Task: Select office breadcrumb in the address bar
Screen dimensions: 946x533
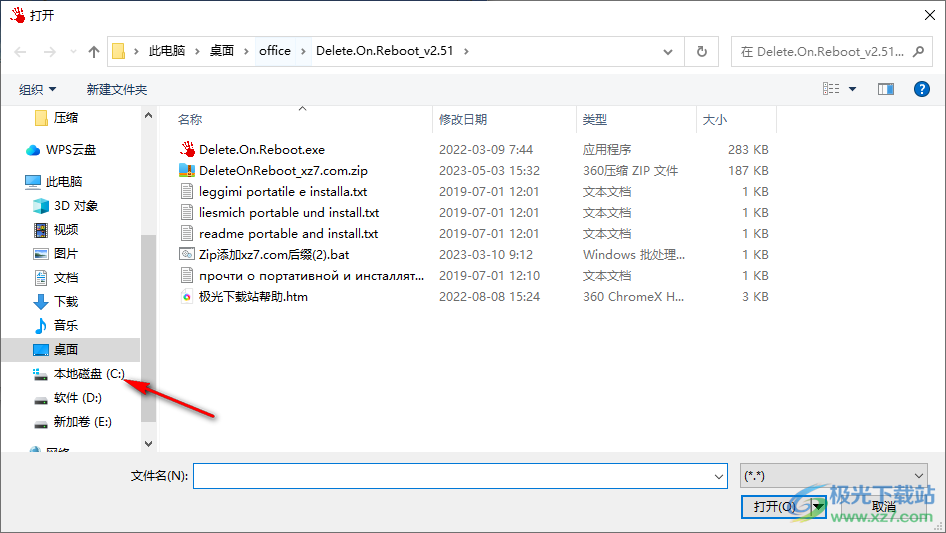Action: coord(275,51)
